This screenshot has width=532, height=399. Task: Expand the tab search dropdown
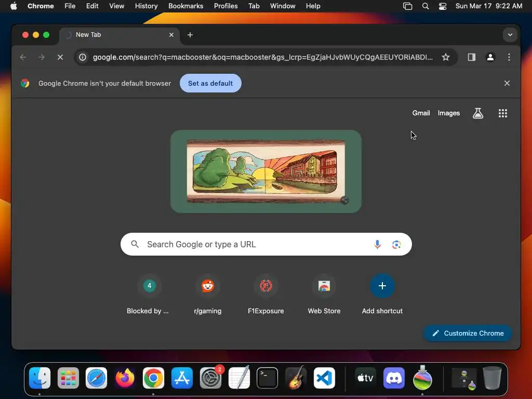[510, 35]
